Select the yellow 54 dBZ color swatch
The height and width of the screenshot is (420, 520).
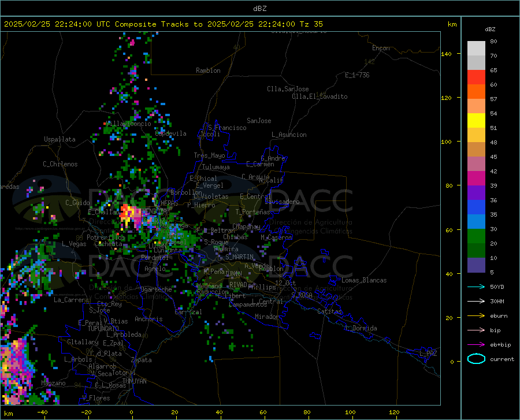click(x=476, y=121)
